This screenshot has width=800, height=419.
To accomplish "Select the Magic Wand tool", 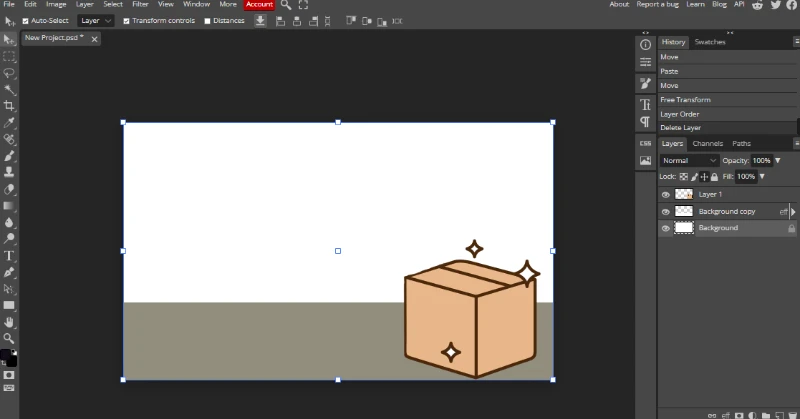I will pyautogui.click(x=9, y=90).
